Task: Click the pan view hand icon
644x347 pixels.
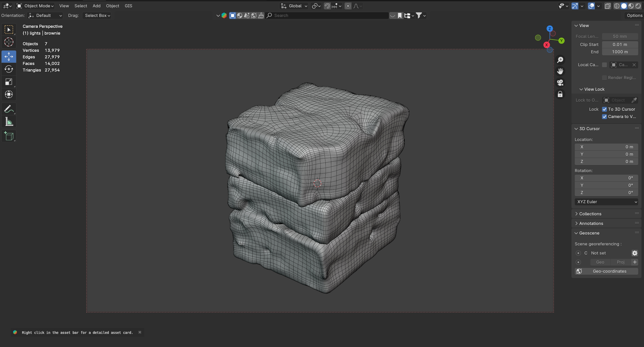Action: [x=560, y=71]
